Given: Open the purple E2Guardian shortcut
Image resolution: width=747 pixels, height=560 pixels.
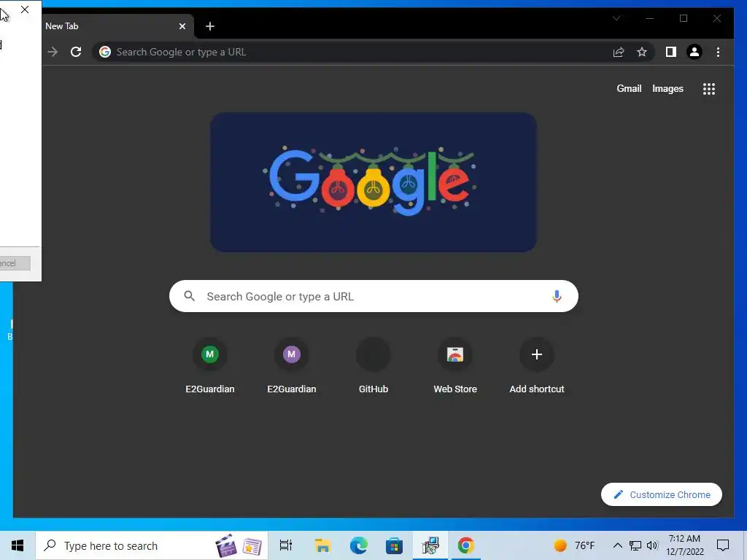Looking at the screenshot, I should tap(292, 365).
